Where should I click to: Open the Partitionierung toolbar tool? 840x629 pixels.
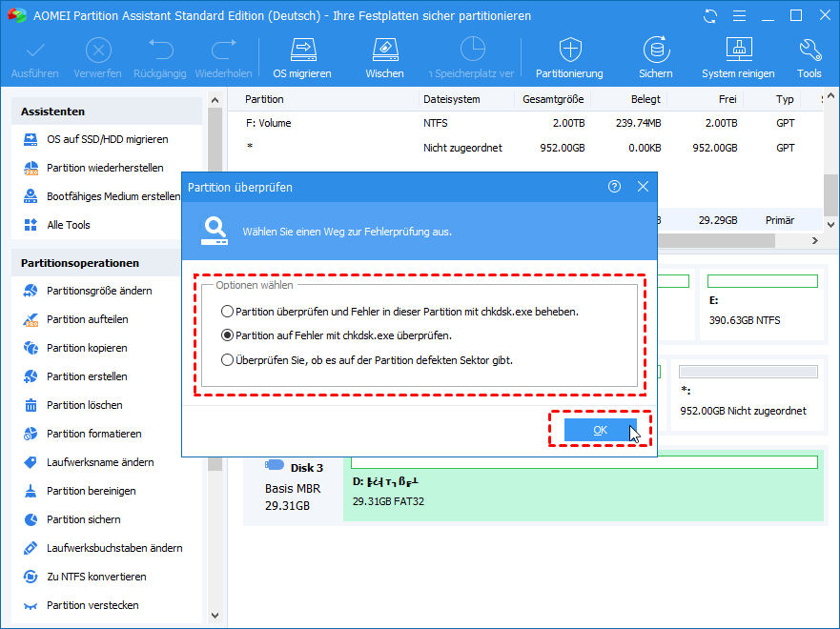[x=569, y=58]
